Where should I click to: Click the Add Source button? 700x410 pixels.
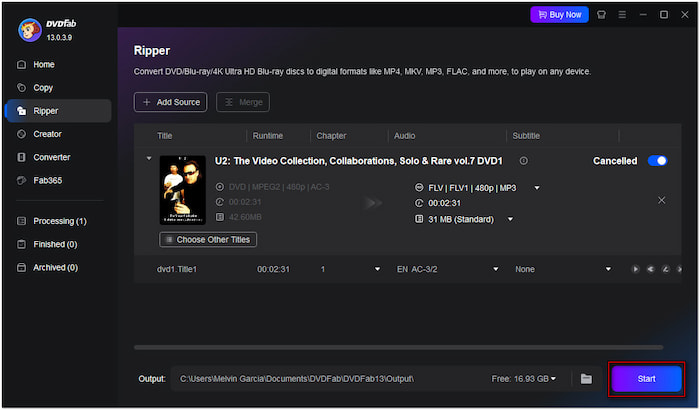[x=171, y=102]
